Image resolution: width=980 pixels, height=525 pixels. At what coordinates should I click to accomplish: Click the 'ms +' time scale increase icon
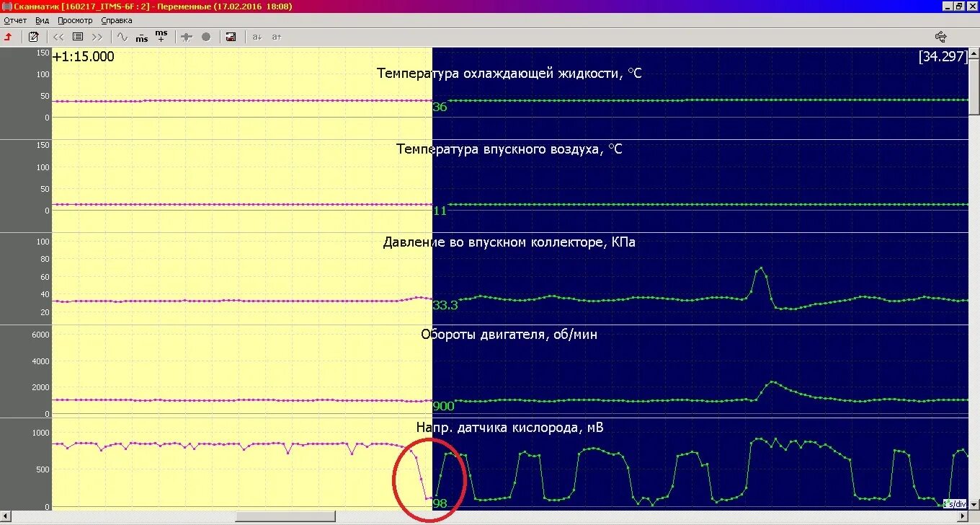tap(161, 36)
